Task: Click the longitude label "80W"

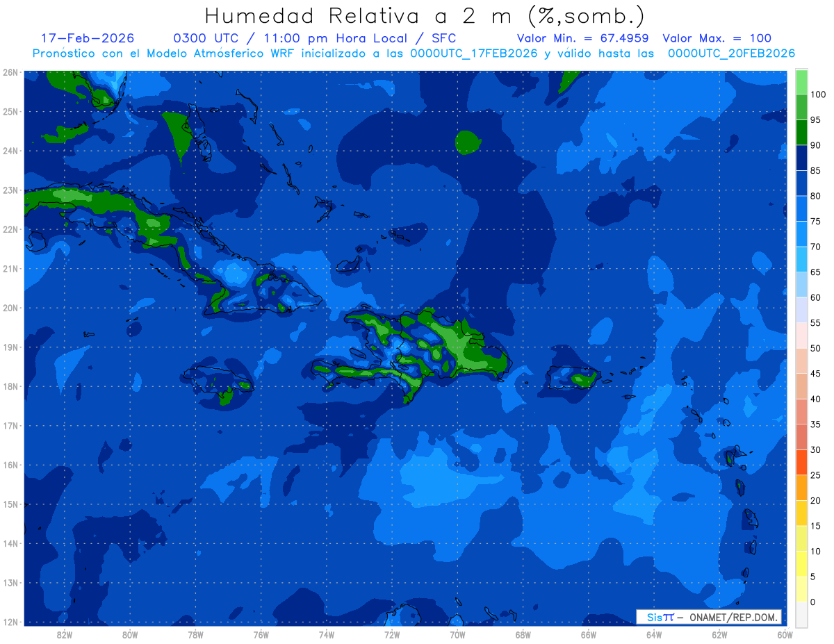Action: pyautogui.click(x=130, y=634)
